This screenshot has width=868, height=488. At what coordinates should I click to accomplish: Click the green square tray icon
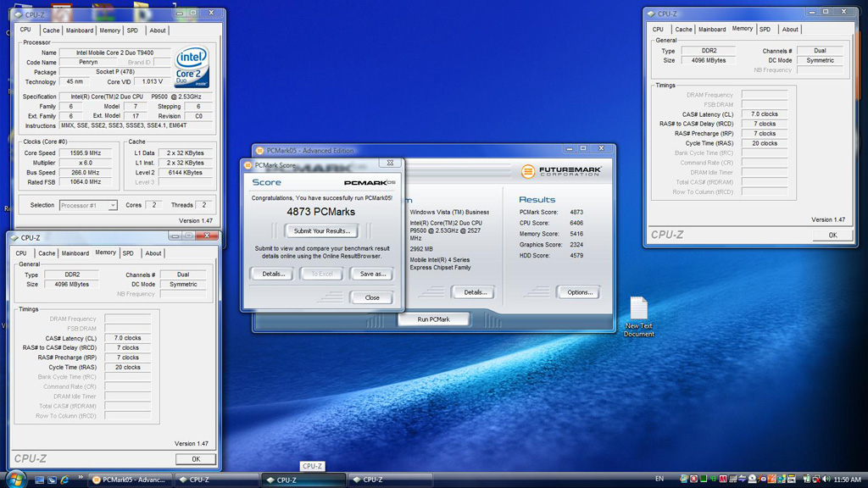point(704,479)
